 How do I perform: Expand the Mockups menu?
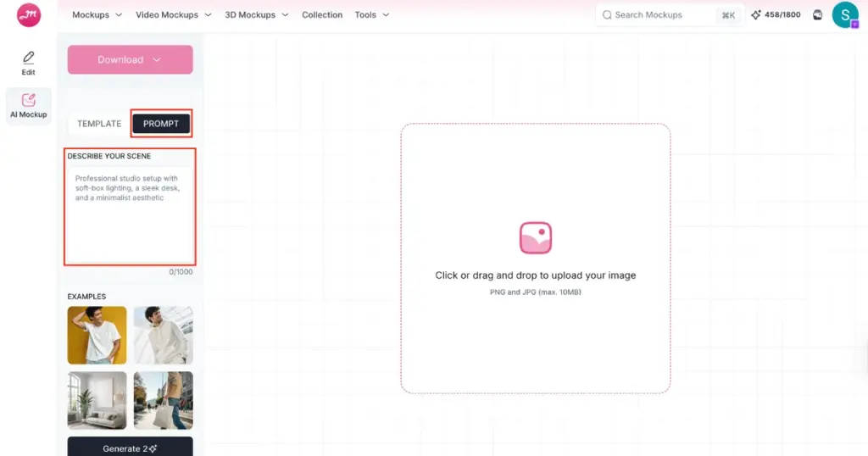(97, 15)
